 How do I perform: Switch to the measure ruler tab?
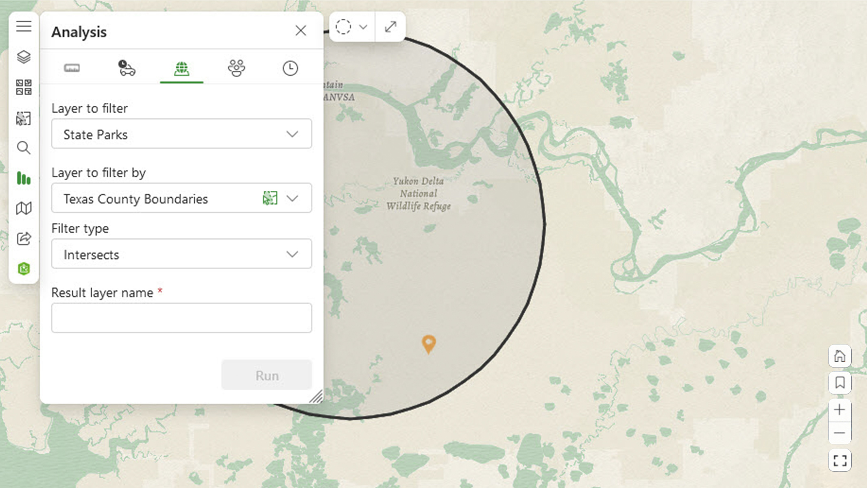coord(72,68)
